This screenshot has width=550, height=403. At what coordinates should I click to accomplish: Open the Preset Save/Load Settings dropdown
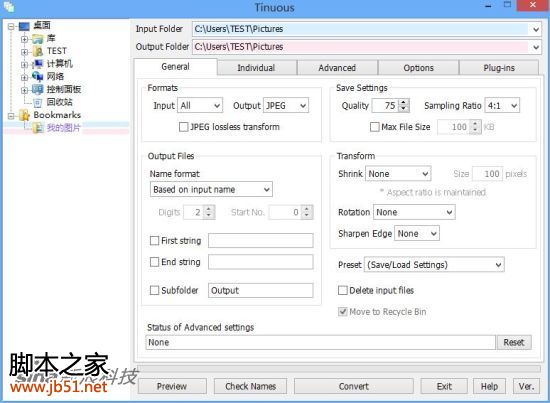point(434,265)
